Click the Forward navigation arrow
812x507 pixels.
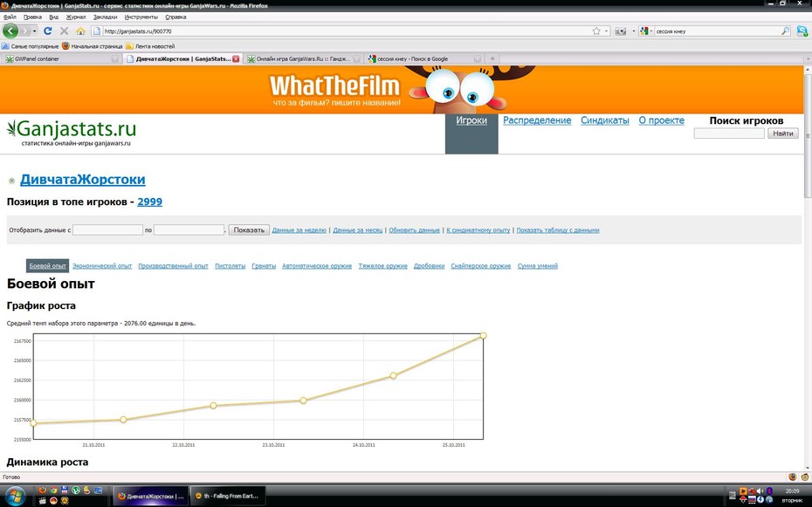pyautogui.click(x=25, y=31)
